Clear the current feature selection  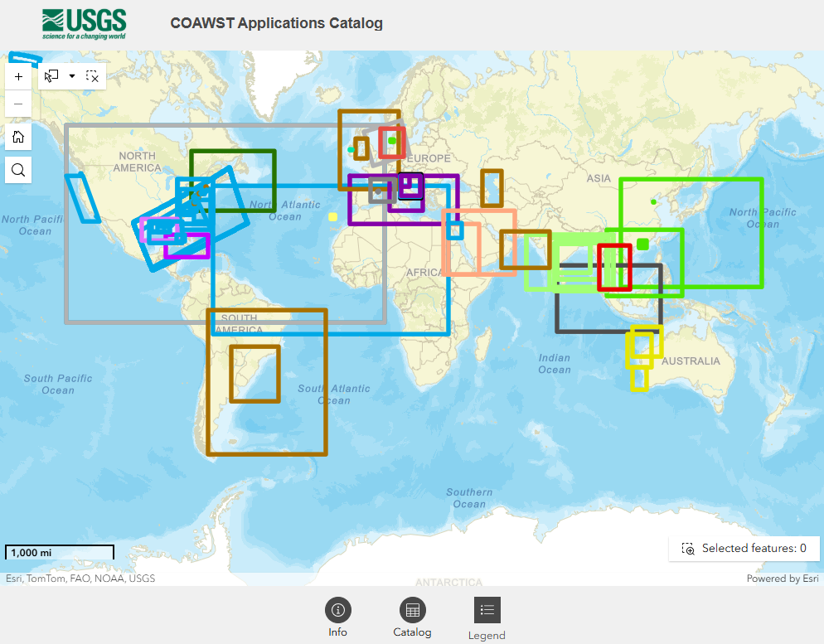(93, 77)
